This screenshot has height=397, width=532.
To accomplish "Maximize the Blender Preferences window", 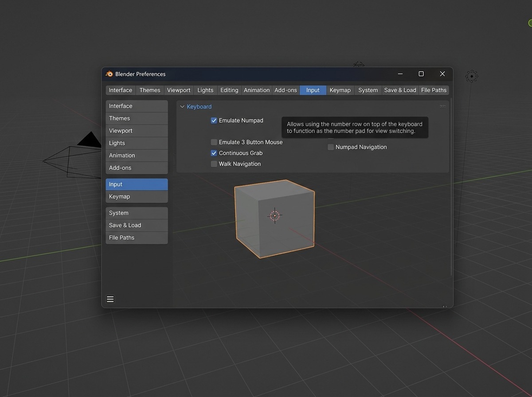I will [421, 74].
